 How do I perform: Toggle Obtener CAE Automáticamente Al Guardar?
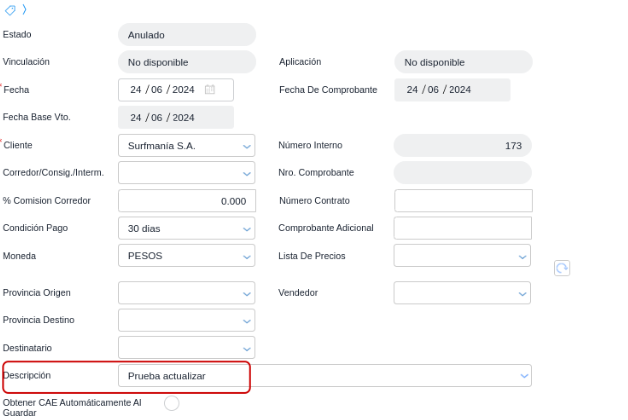point(171,403)
